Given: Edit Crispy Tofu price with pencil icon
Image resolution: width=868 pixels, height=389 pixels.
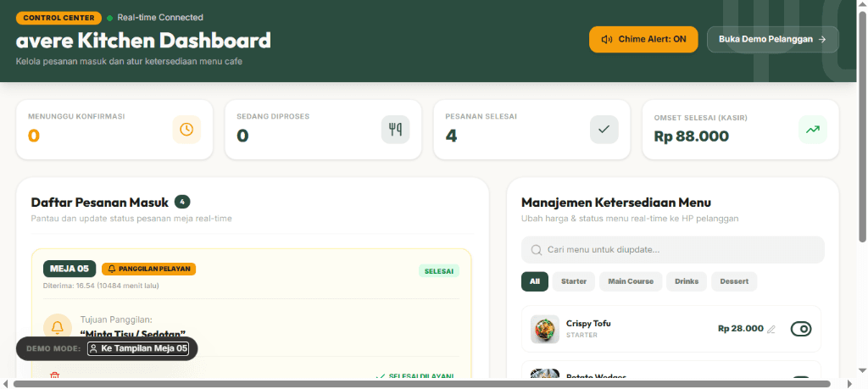Looking at the screenshot, I should [x=771, y=329].
